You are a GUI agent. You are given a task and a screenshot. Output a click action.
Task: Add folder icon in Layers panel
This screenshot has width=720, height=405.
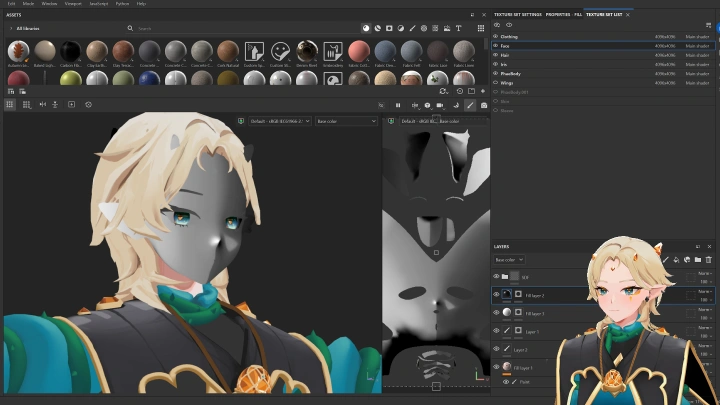tap(698, 259)
